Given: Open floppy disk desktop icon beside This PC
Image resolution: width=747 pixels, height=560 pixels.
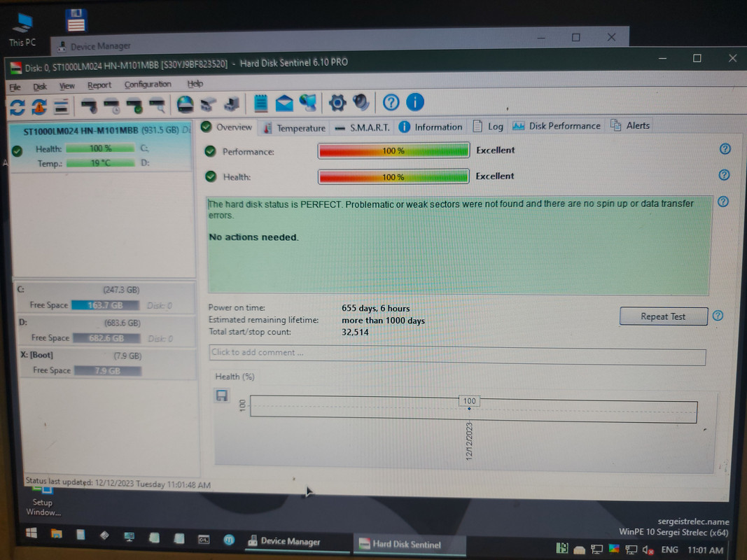Looking at the screenshot, I should tap(76, 20).
